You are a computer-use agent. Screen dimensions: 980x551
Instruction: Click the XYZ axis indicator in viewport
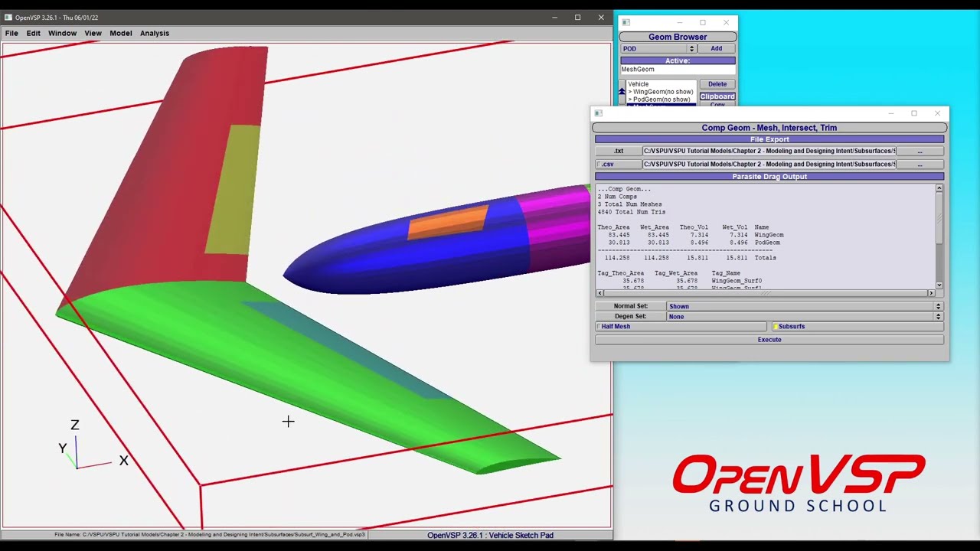(93, 445)
